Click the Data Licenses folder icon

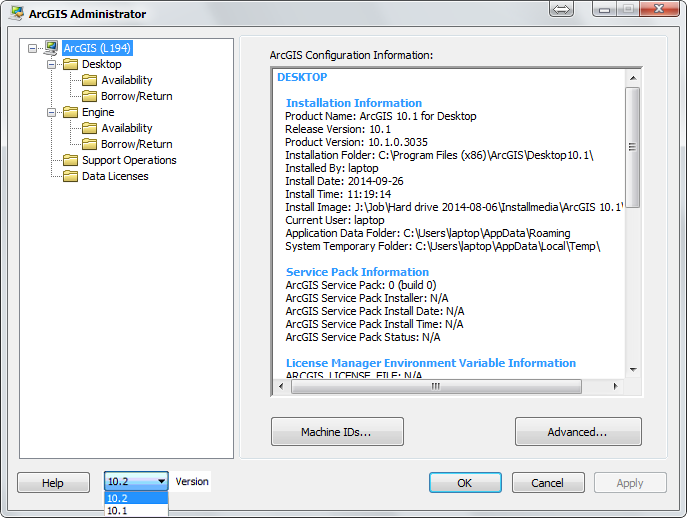tap(70, 176)
